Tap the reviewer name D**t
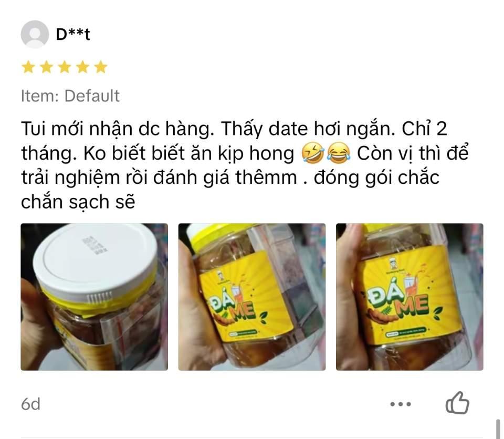Viewport: 504px width, 439px height. (x=73, y=34)
